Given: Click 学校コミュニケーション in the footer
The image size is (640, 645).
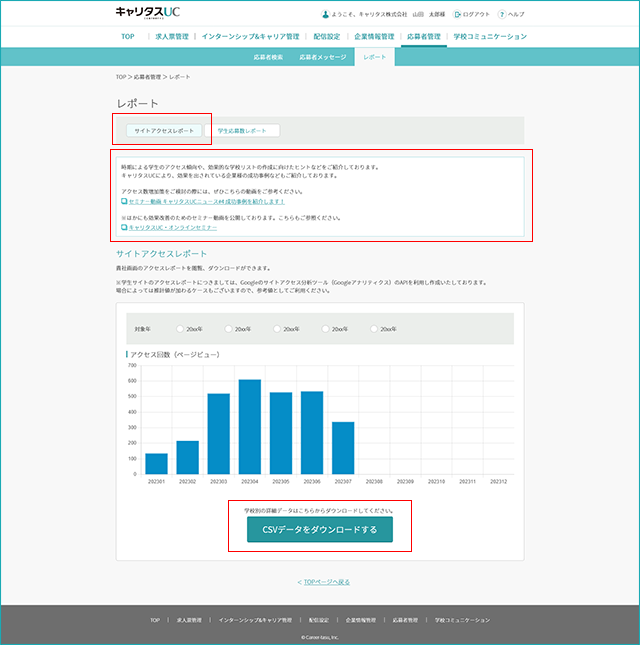Looking at the screenshot, I should (462, 620).
